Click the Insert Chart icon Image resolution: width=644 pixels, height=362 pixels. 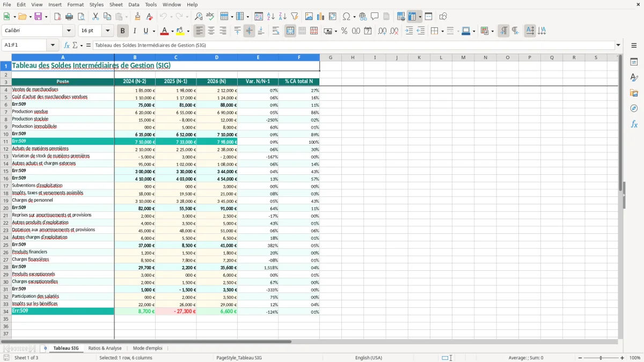[x=320, y=17]
